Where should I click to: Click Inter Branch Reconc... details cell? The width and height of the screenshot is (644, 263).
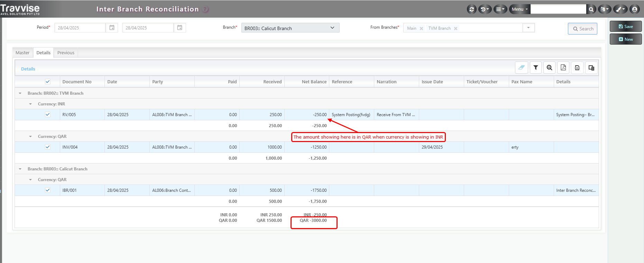pyautogui.click(x=576, y=190)
